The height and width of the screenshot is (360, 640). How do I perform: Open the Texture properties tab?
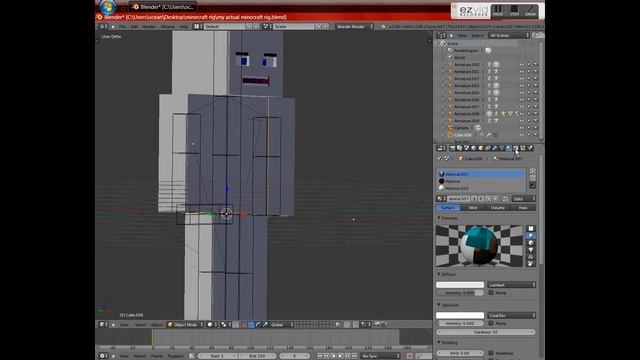[x=516, y=148]
